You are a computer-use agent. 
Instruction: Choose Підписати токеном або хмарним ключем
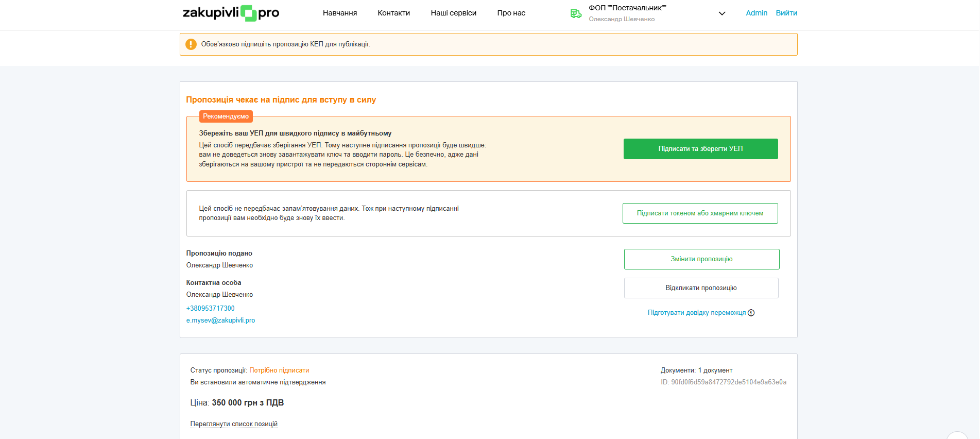click(700, 213)
